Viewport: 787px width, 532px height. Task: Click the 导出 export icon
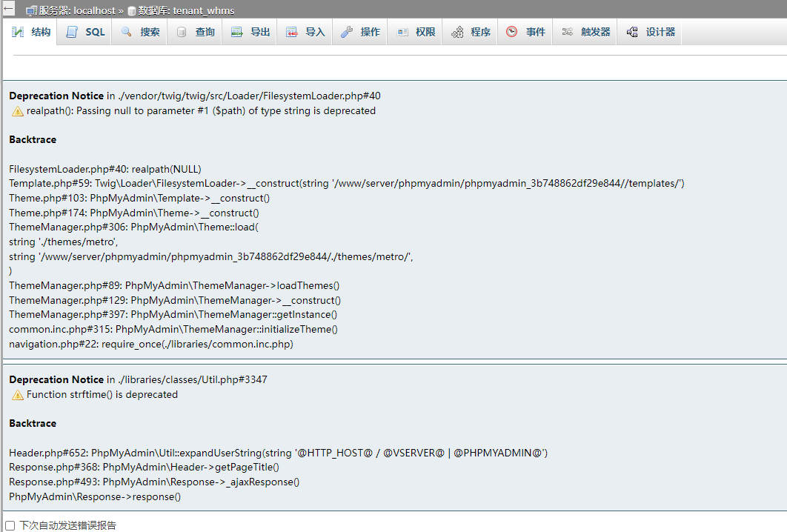[237, 32]
